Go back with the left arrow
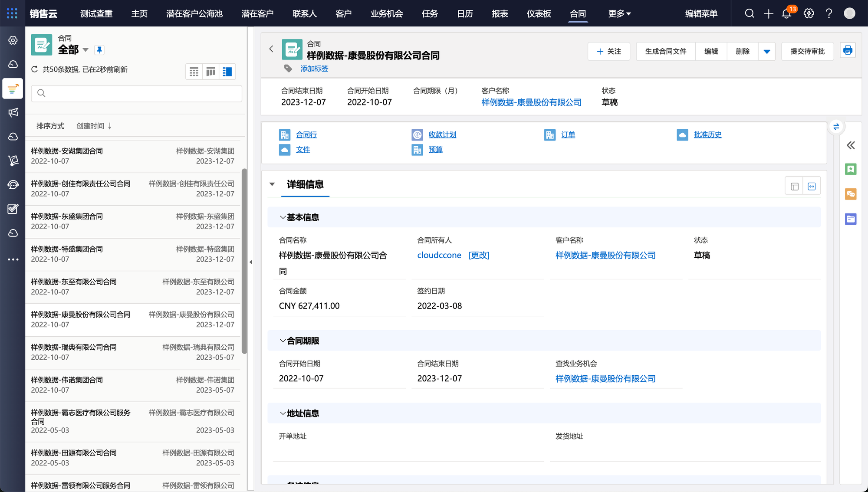868x492 pixels. tap(271, 49)
